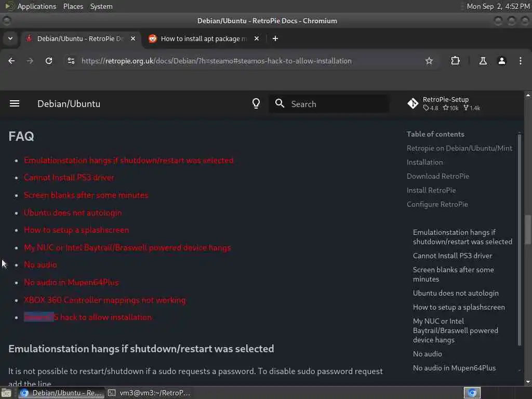Open the Places menu

(x=73, y=6)
